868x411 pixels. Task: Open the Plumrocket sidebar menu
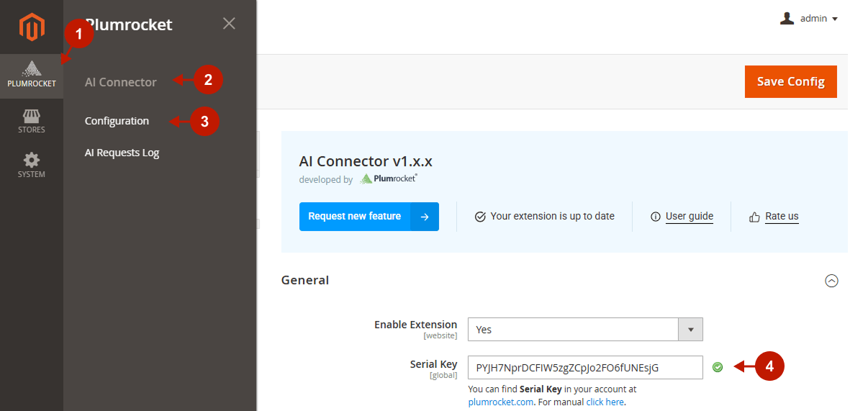pyautogui.click(x=31, y=76)
